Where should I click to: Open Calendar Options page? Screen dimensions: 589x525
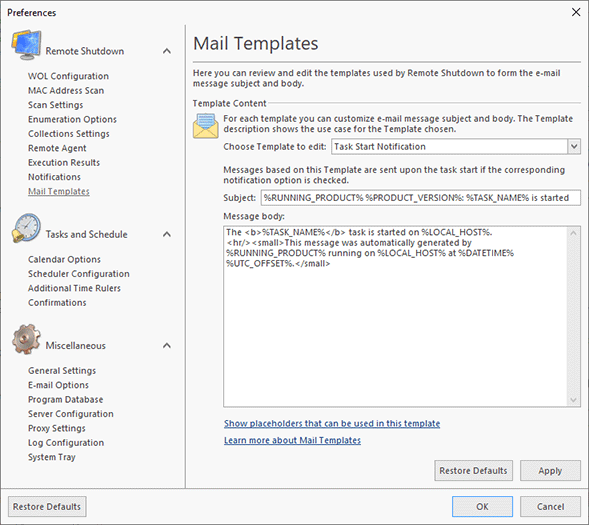tap(64, 259)
